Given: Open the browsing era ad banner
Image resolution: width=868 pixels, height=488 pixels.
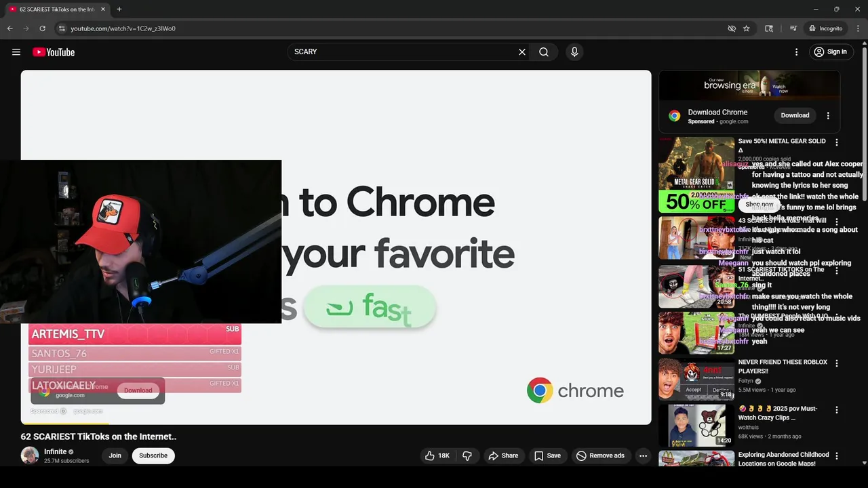Looking at the screenshot, I should pos(749,86).
